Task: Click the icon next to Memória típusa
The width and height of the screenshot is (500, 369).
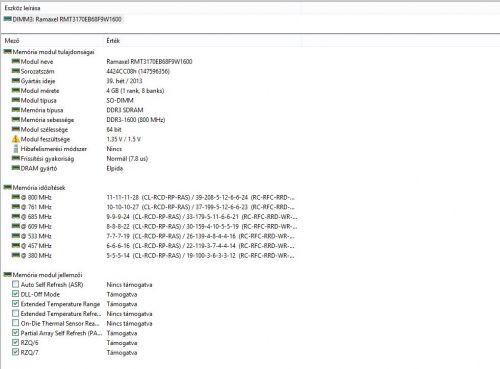Action: pos(16,110)
